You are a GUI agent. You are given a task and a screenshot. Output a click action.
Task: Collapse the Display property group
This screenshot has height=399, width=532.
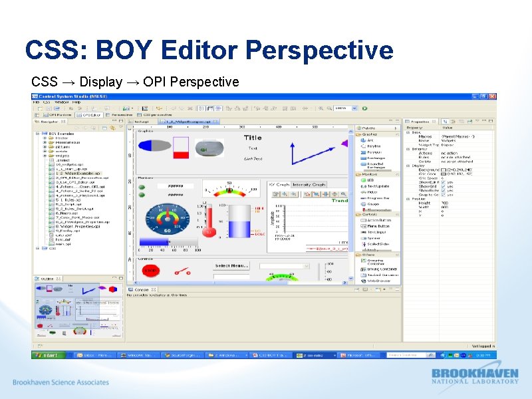tap(408, 166)
